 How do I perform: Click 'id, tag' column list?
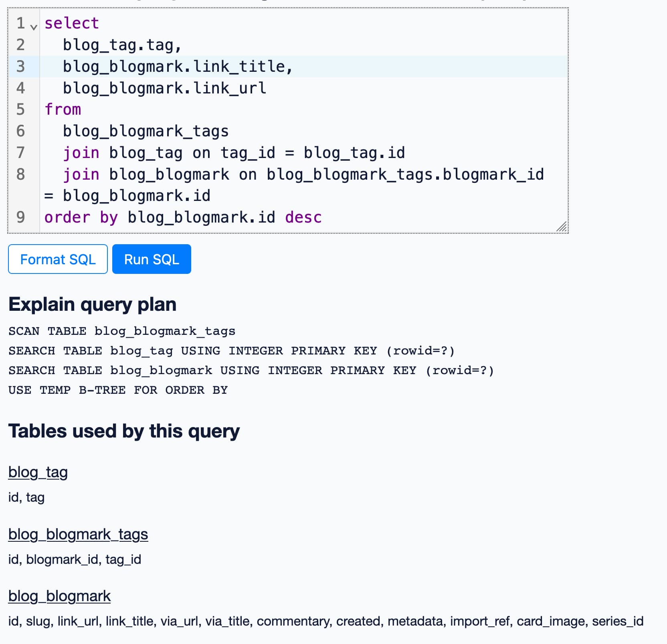(x=26, y=498)
